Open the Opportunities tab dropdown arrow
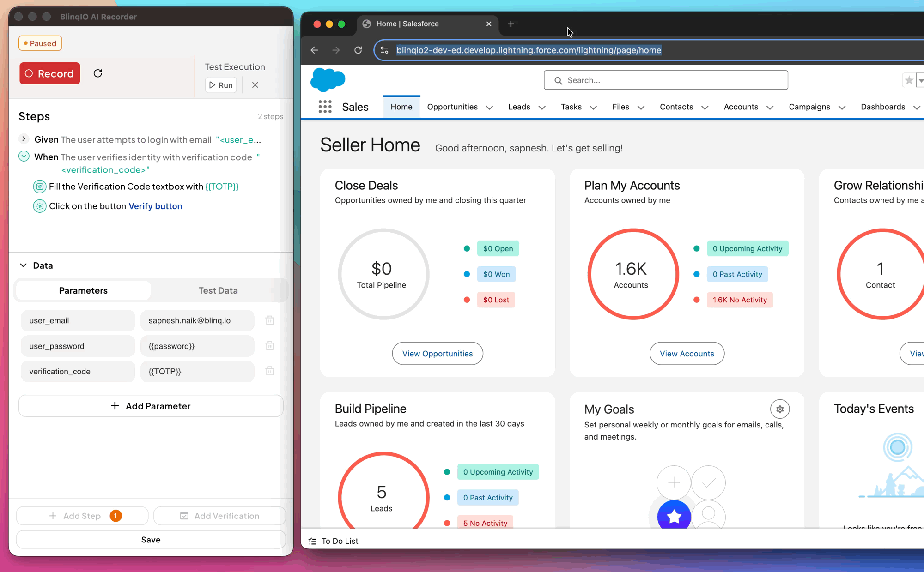Viewport: 924px width, 572px height. (489, 108)
